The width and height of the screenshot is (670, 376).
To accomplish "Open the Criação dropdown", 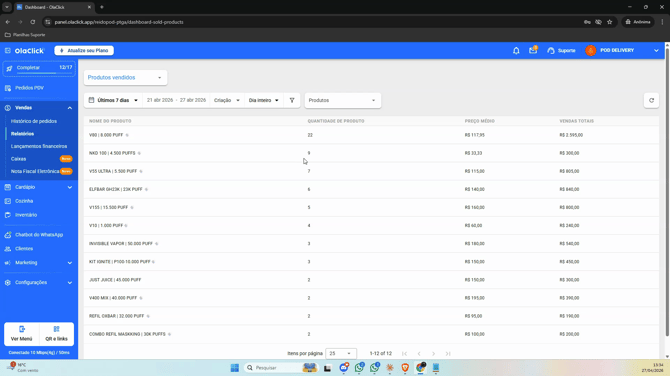I will pos(226,100).
